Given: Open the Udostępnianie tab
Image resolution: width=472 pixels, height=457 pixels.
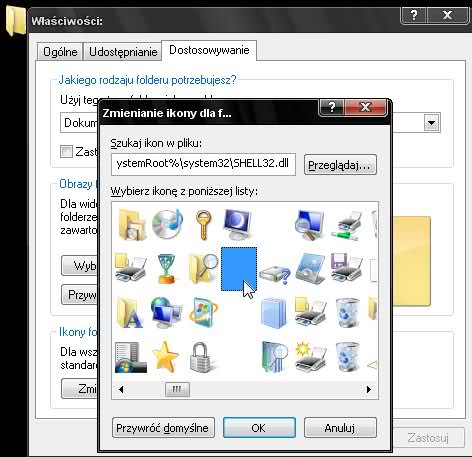Looking at the screenshot, I should (123, 52).
